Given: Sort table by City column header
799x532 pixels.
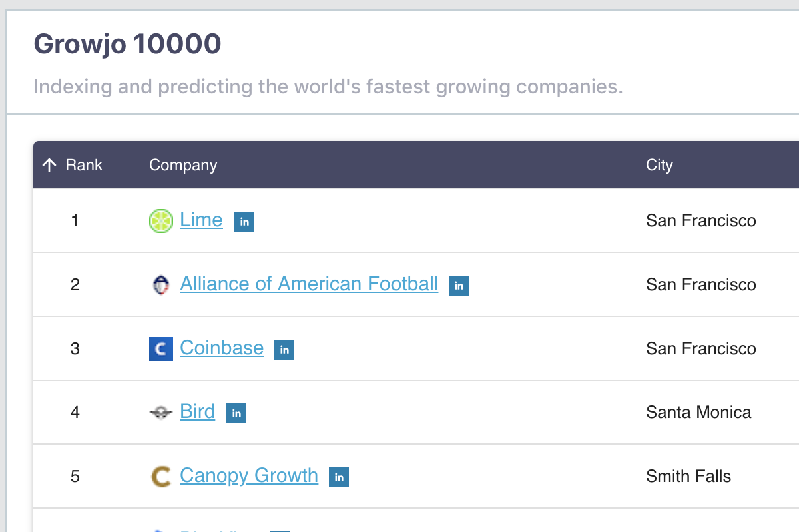Looking at the screenshot, I should pyautogui.click(x=659, y=165).
